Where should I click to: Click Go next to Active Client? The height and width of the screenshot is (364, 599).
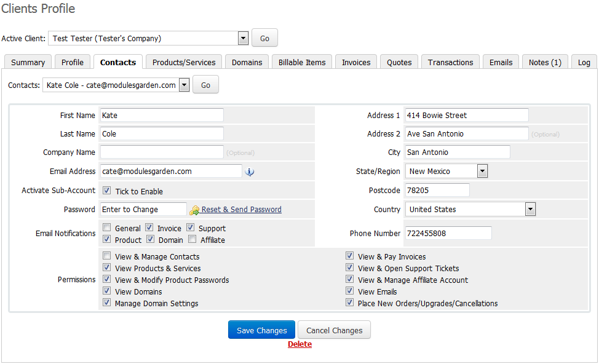point(264,38)
